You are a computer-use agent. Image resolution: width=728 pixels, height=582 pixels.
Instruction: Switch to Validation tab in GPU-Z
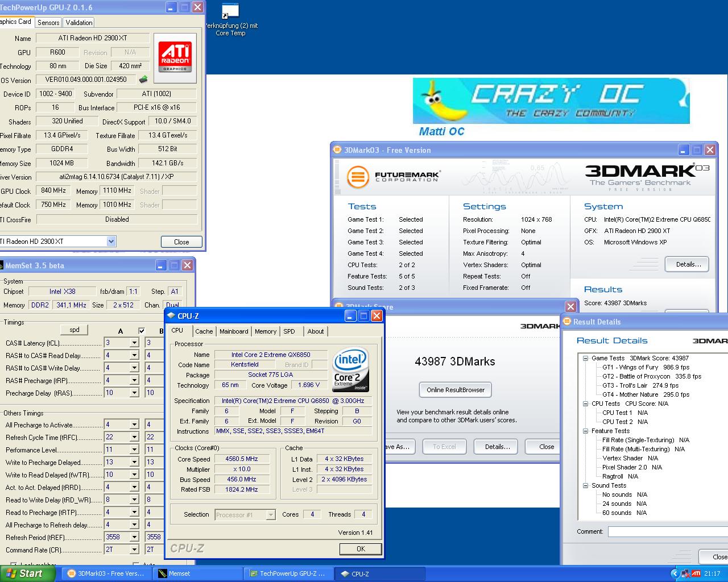pos(78,22)
